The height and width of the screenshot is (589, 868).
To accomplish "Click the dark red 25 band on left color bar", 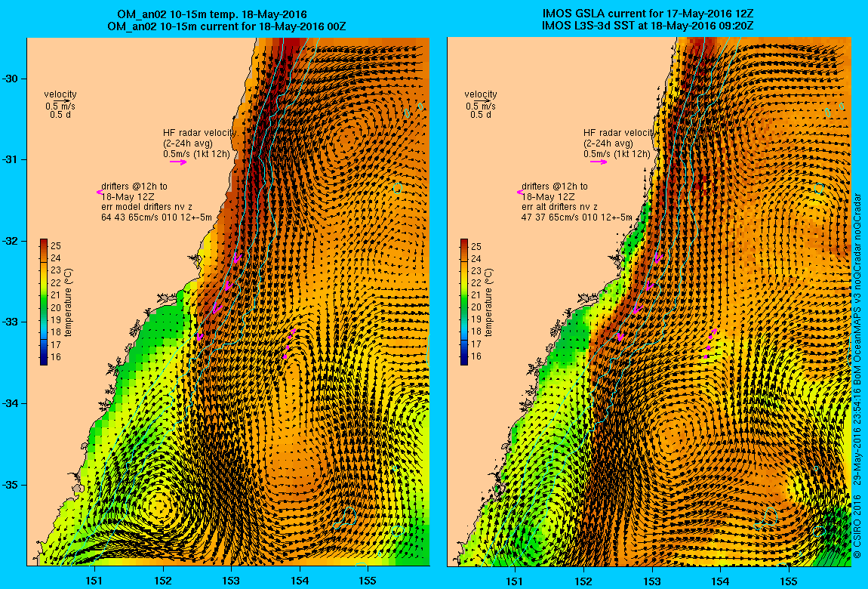I will click(44, 245).
